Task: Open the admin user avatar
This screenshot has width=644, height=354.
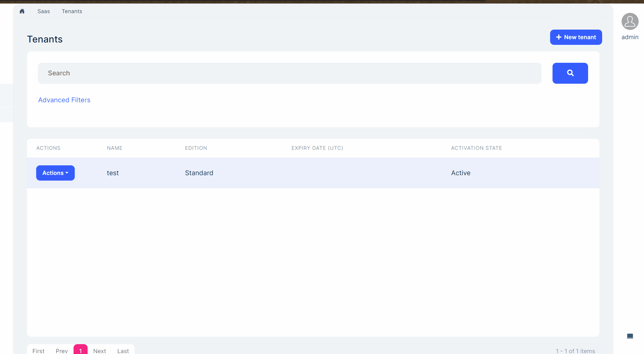Action: pos(630,22)
